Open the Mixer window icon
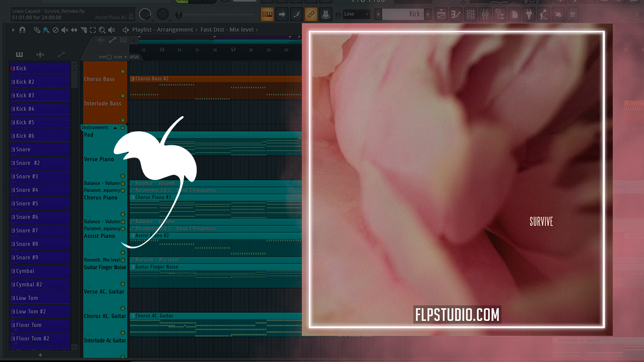This screenshot has height=362, width=644. [485, 15]
